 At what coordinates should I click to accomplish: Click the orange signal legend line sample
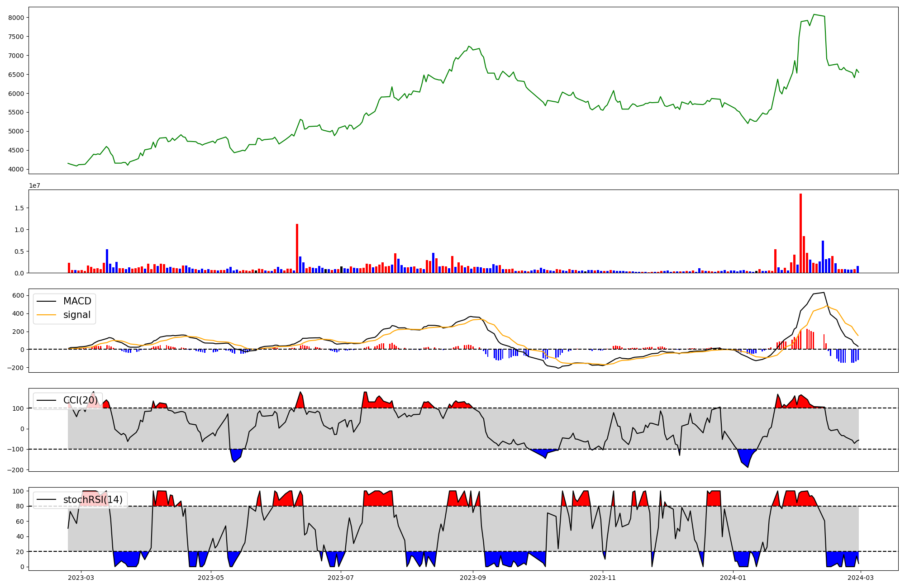[46, 315]
